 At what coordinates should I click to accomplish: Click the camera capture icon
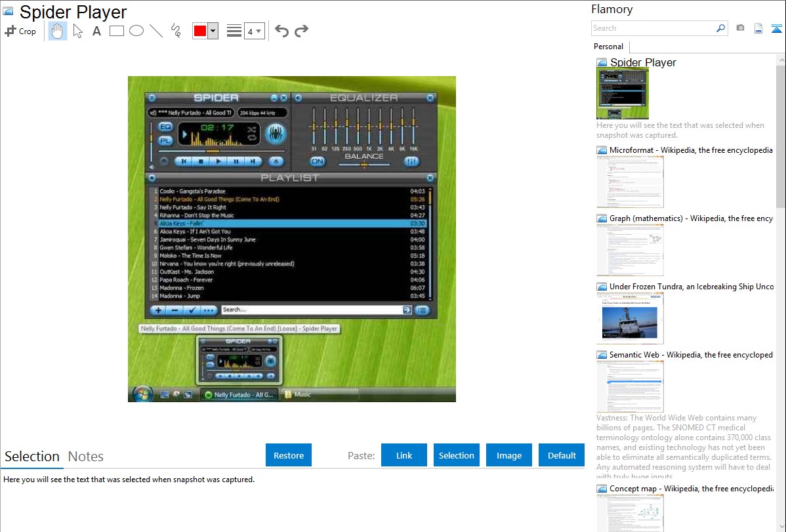tap(740, 28)
